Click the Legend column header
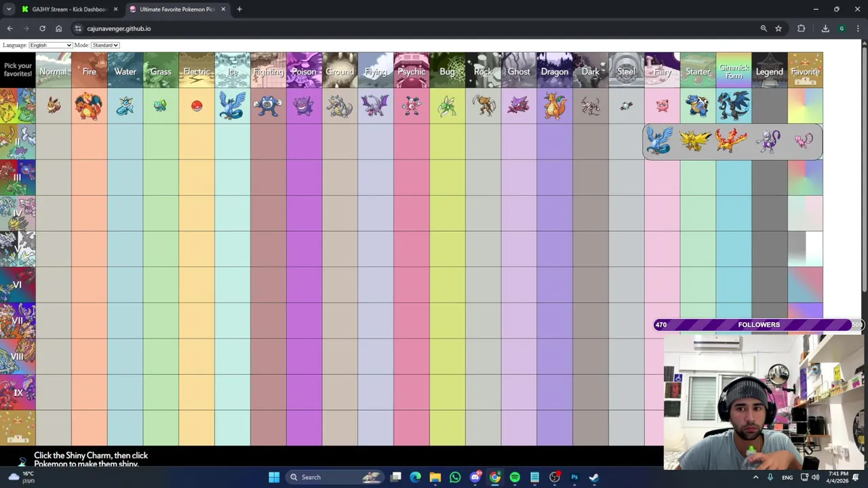This screenshot has height=488, width=868. tap(769, 70)
